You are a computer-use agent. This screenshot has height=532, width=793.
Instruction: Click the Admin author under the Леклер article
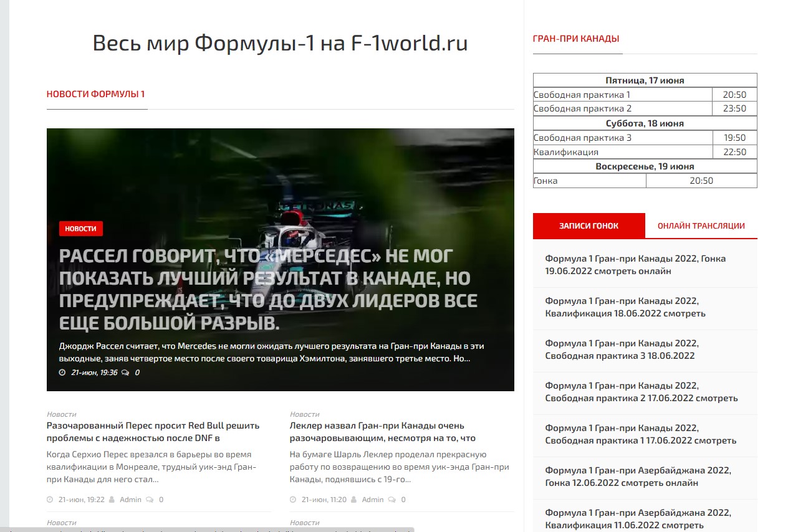coord(373,500)
